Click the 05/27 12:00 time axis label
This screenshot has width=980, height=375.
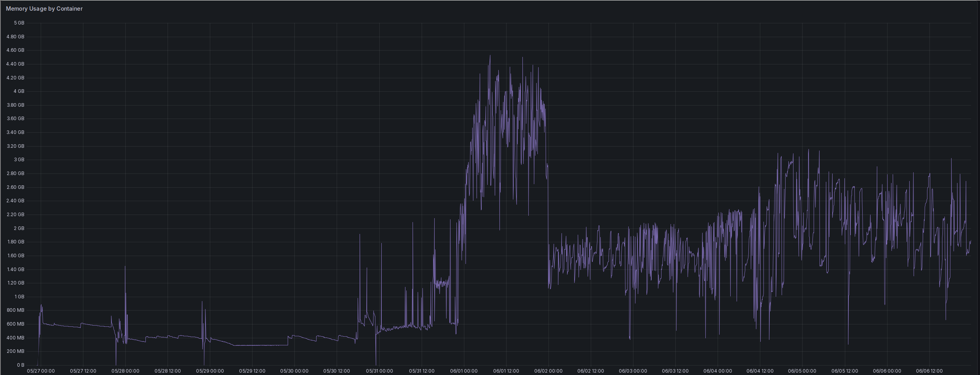83,371
